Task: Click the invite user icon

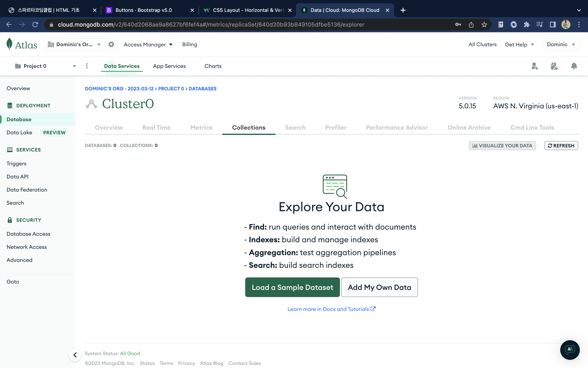Action: click(535, 66)
